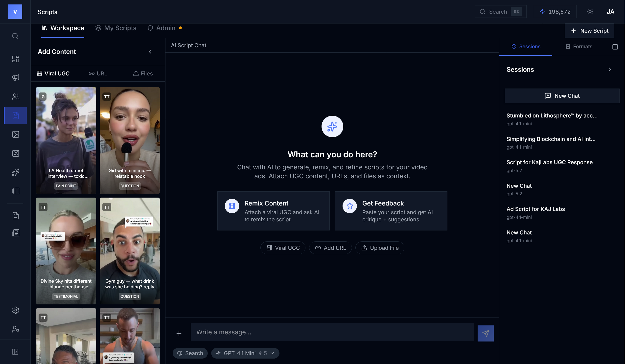Switch to the Formats tab
Screen dimensions: 625x364
[x=579, y=47]
